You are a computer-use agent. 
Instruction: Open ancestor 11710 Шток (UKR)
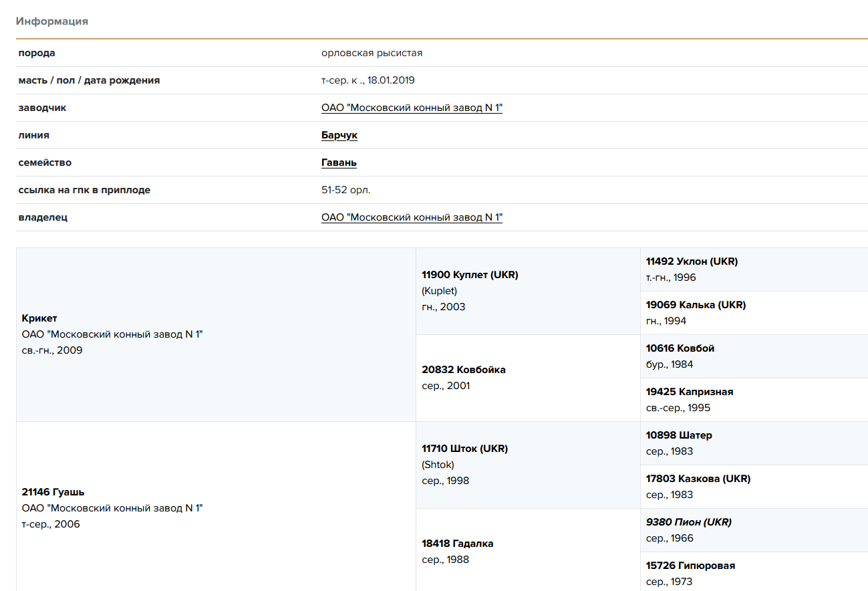coord(464,449)
